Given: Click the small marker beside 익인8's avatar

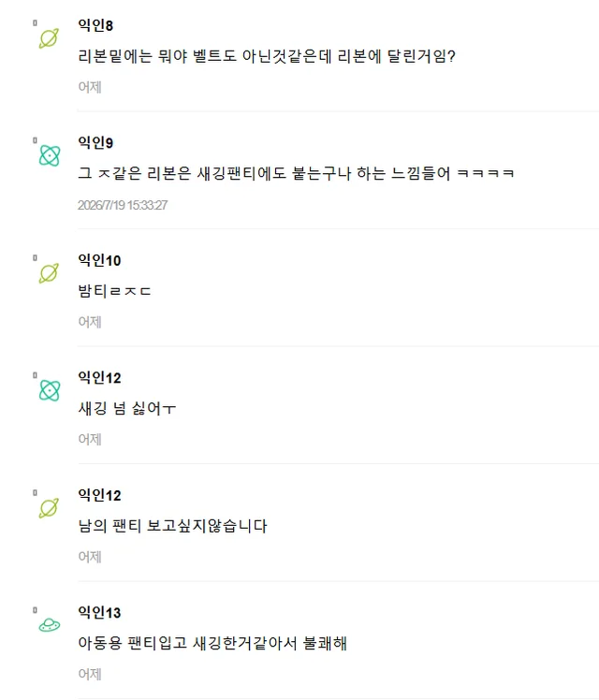Looking at the screenshot, I should point(35,22).
